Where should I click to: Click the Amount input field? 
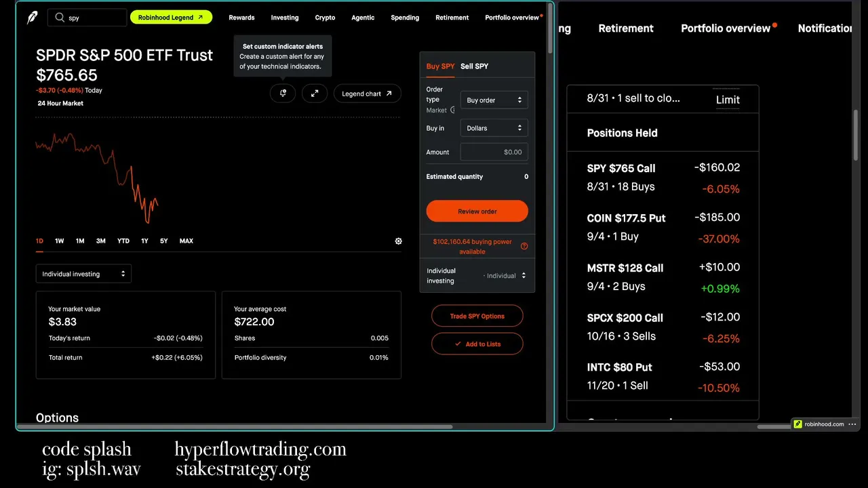(494, 152)
